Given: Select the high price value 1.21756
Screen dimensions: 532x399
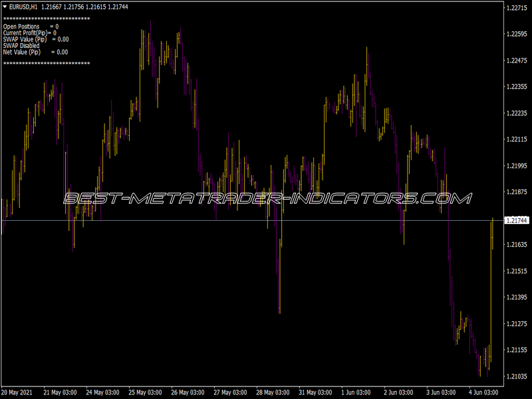Looking at the screenshot, I should tap(74, 7).
